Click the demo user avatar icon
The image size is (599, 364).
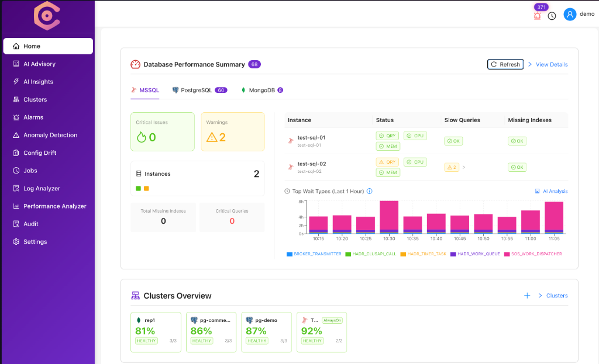(x=570, y=14)
